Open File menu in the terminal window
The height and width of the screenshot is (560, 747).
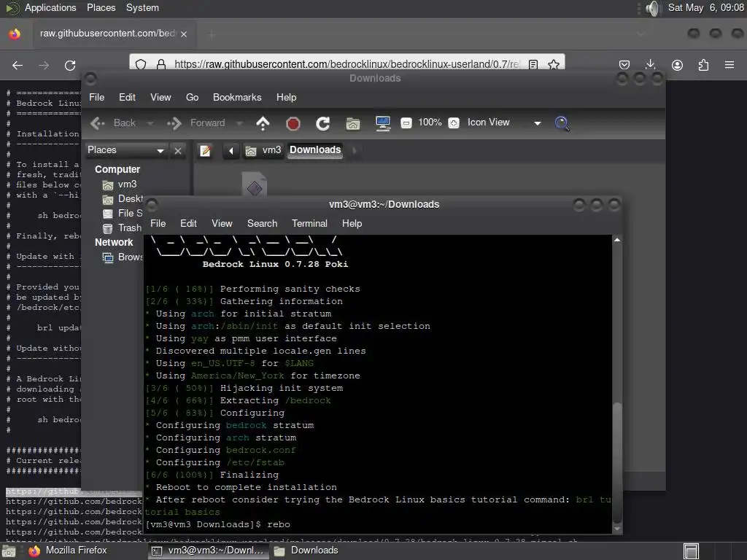pyautogui.click(x=158, y=223)
